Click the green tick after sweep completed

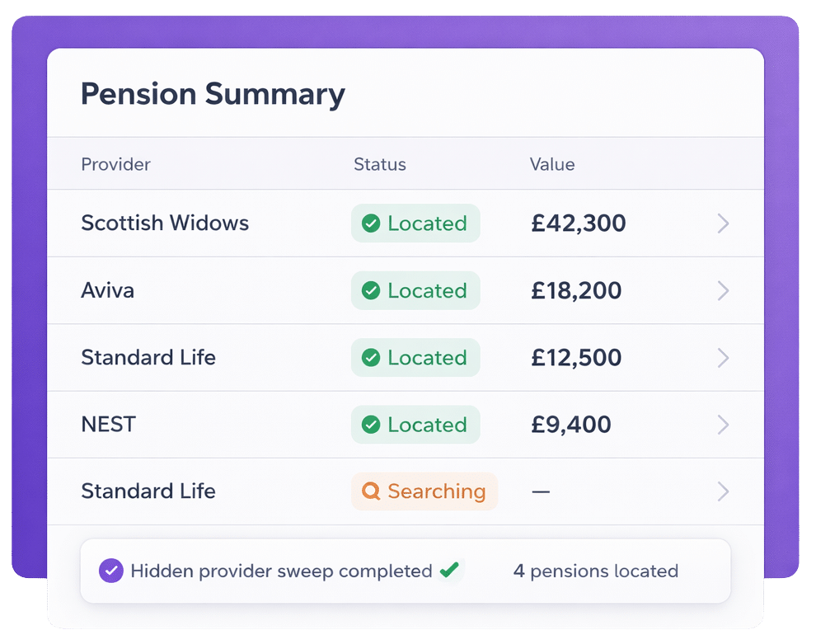[x=449, y=570]
